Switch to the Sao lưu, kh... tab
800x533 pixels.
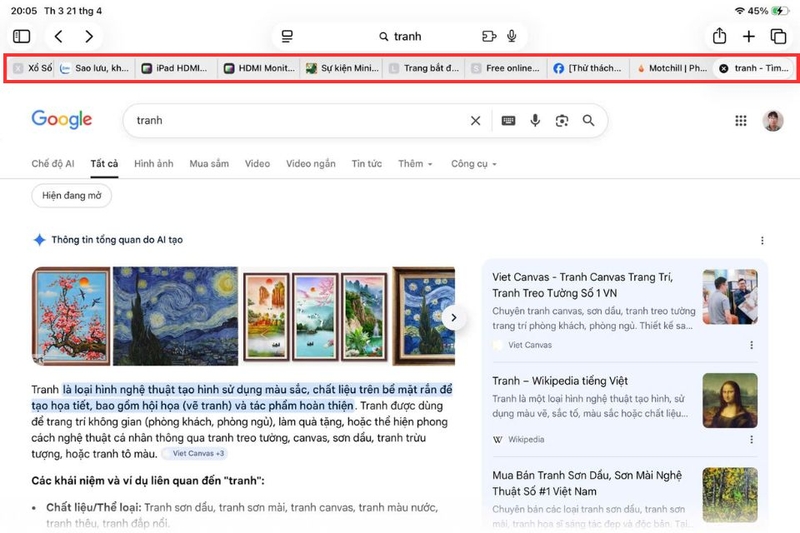click(95, 68)
